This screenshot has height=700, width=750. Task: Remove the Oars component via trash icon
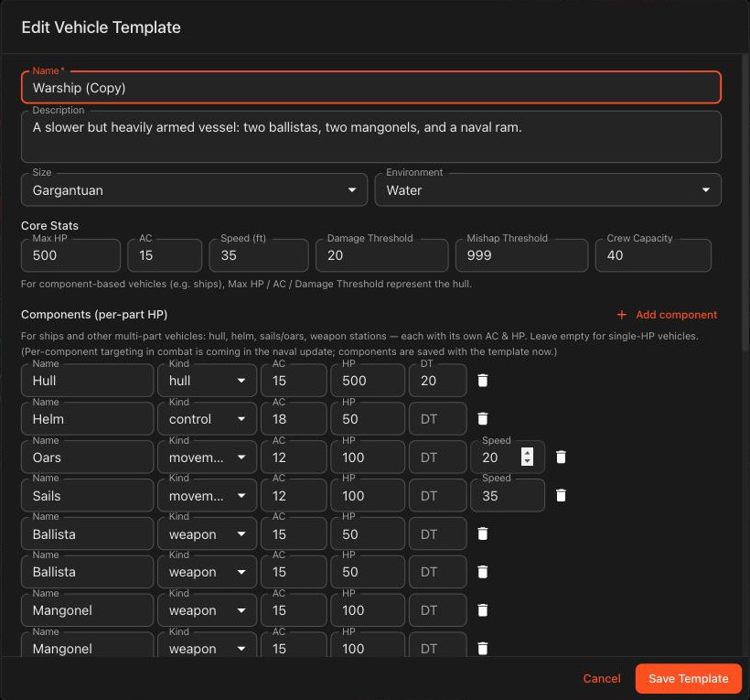coord(561,457)
